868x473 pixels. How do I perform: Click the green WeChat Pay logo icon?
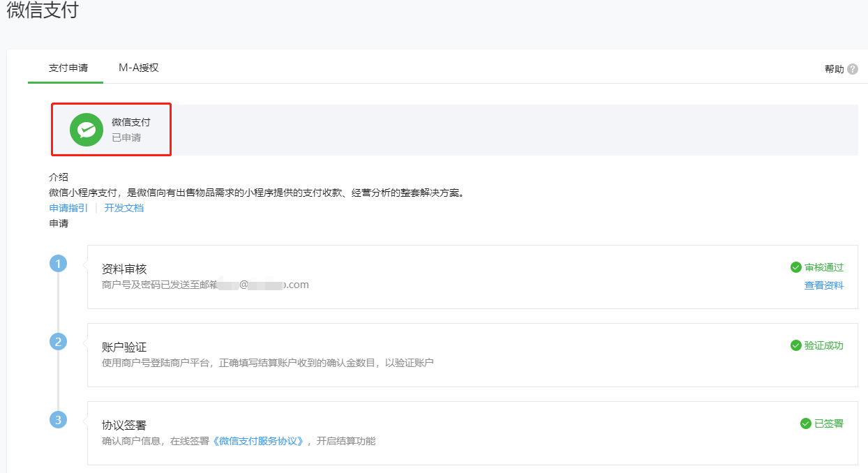click(87, 130)
